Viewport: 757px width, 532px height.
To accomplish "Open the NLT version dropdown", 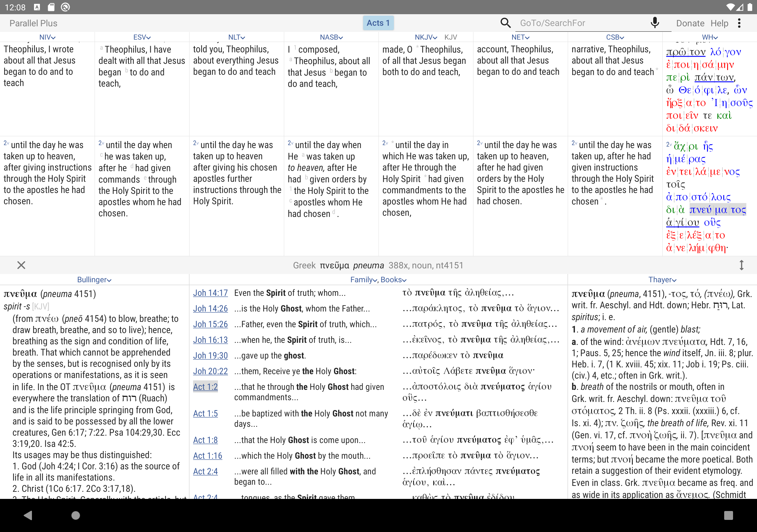I will [x=236, y=37].
